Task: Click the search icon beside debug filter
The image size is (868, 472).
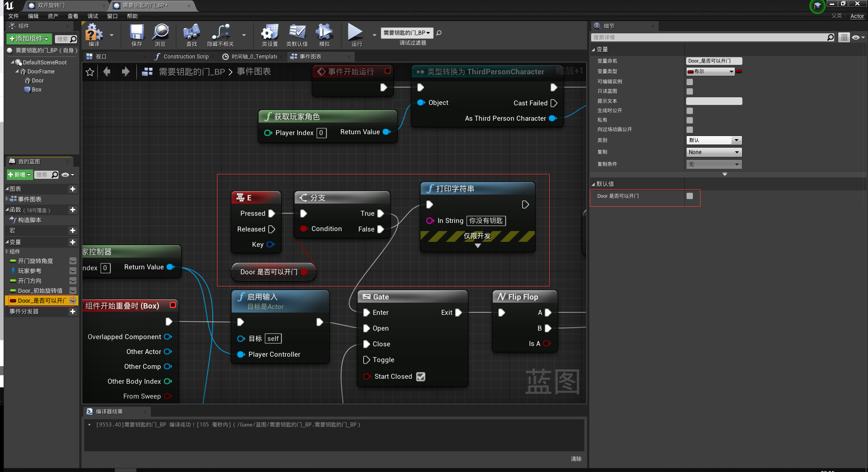Action: [x=439, y=33]
